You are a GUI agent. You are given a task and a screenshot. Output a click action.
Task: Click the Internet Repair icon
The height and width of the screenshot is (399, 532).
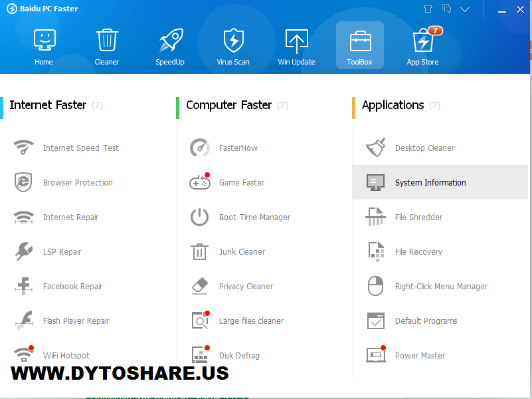pyautogui.click(x=23, y=217)
